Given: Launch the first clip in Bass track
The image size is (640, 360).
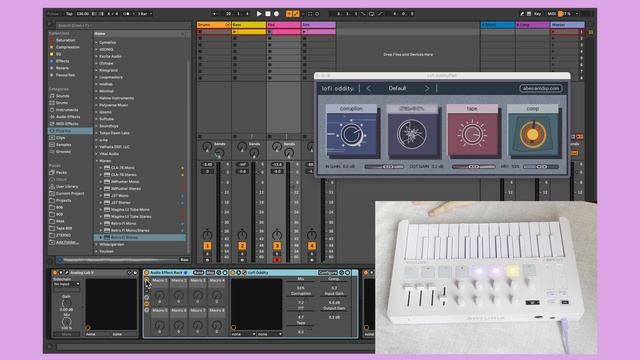Looking at the screenshot, I should (235, 32).
